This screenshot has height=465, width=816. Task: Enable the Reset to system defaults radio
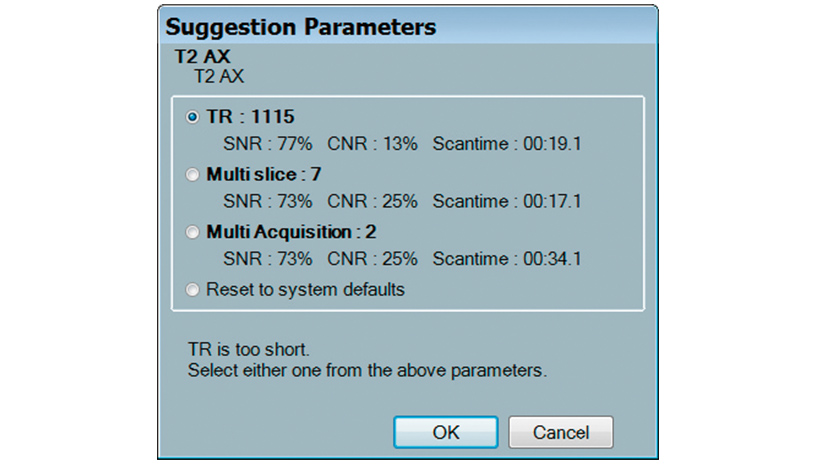point(193,290)
